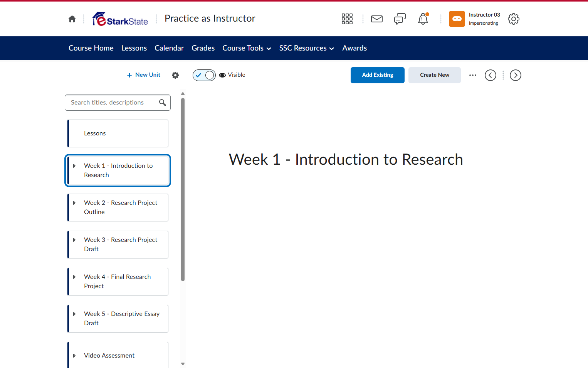Open Course Home in navbar
The image size is (588, 368).
click(91, 48)
